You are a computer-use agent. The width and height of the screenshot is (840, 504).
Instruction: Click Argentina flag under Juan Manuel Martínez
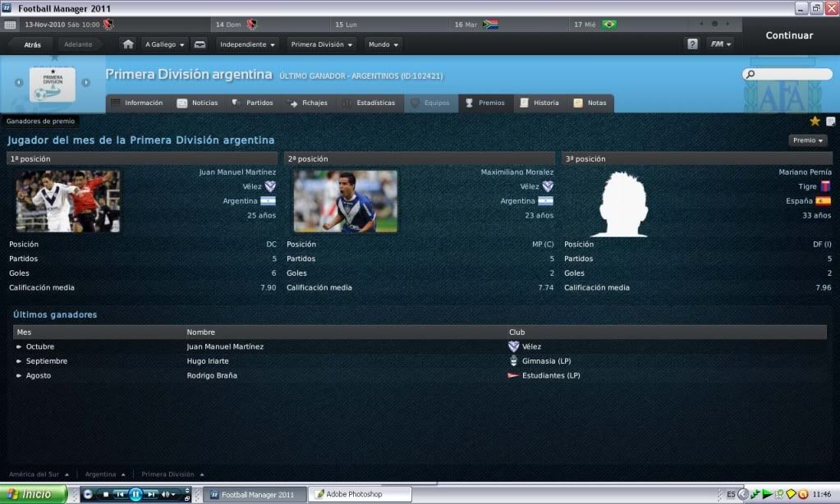(268, 201)
